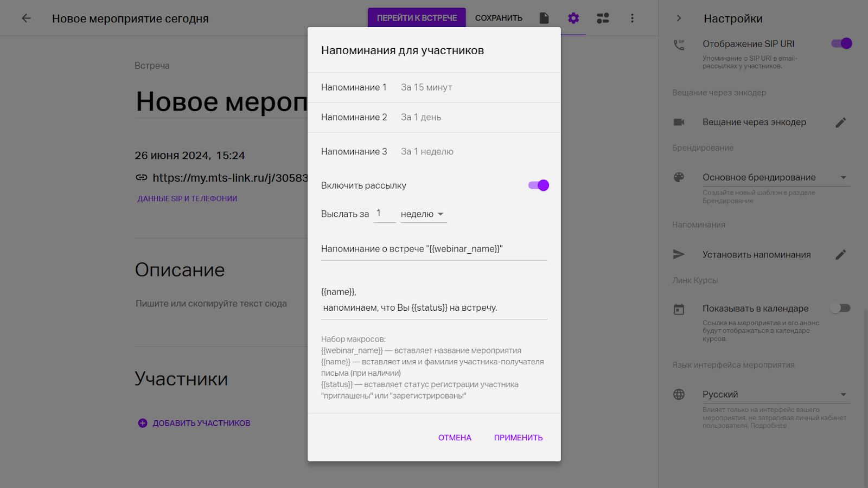Enable Показывать в календаре switch
868x488 pixels.
[840, 309]
